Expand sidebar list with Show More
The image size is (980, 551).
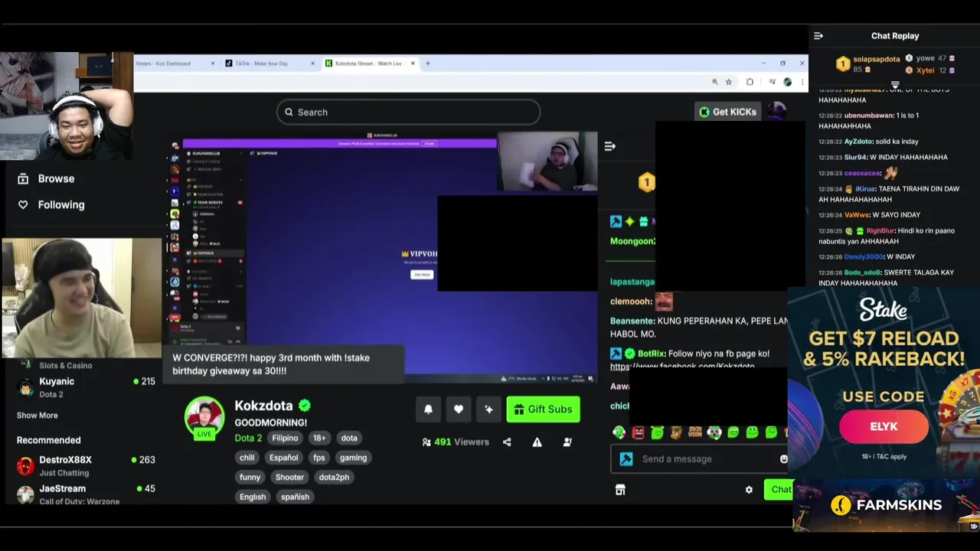click(x=37, y=415)
